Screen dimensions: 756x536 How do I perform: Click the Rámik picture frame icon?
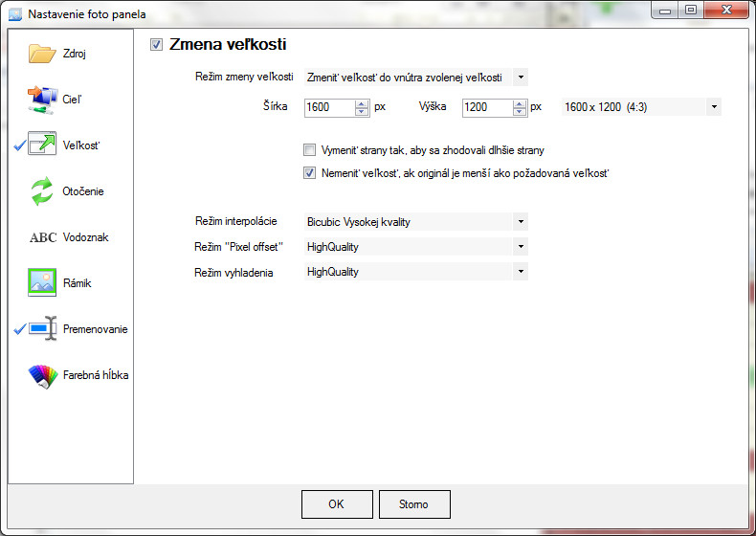tap(42, 282)
